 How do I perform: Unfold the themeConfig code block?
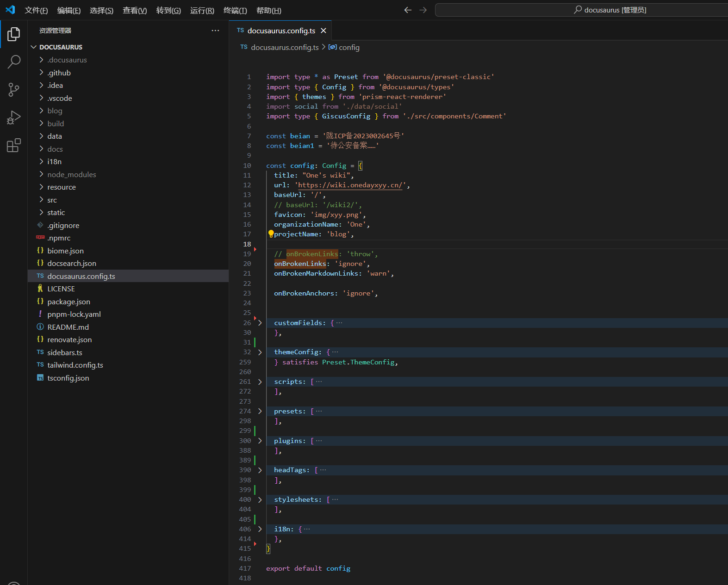click(x=260, y=352)
